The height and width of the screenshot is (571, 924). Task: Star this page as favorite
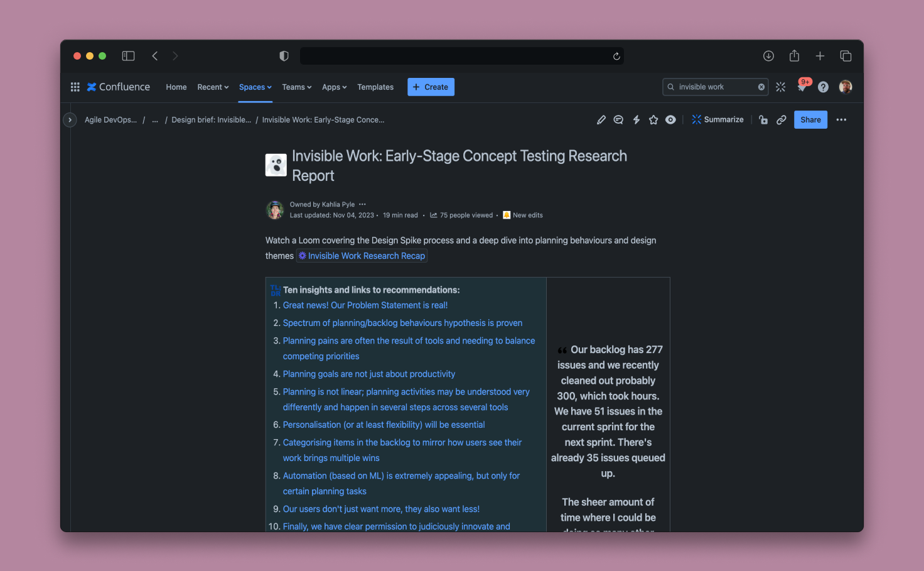point(653,120)
